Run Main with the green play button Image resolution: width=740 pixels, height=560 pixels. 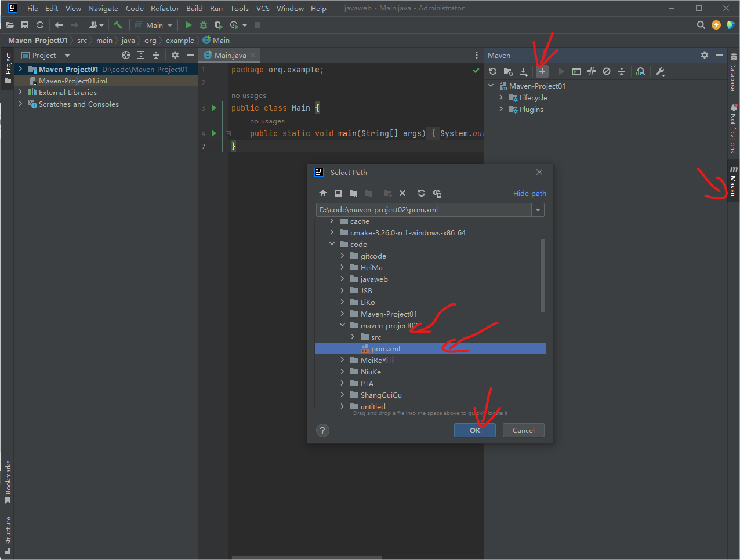pyautogui.click(x=188, y=25)
